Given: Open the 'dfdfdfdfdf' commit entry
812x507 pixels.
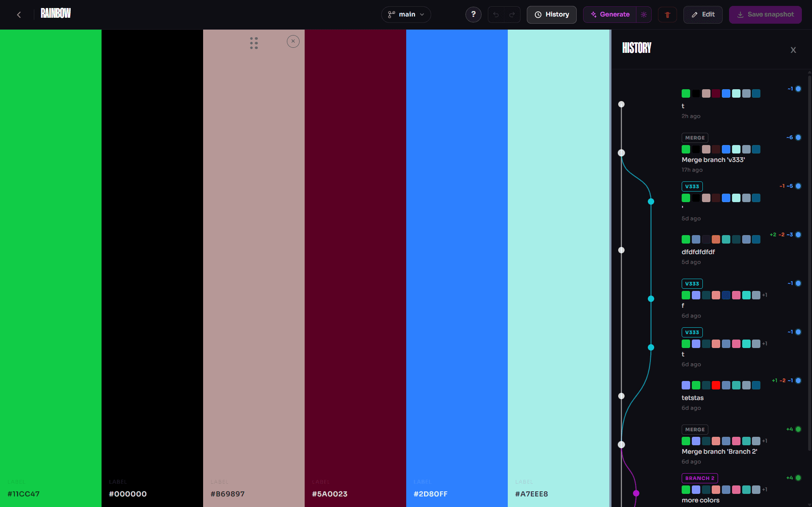Looking at the screenshot, I should pyautogui.click(x=698, y=252).
